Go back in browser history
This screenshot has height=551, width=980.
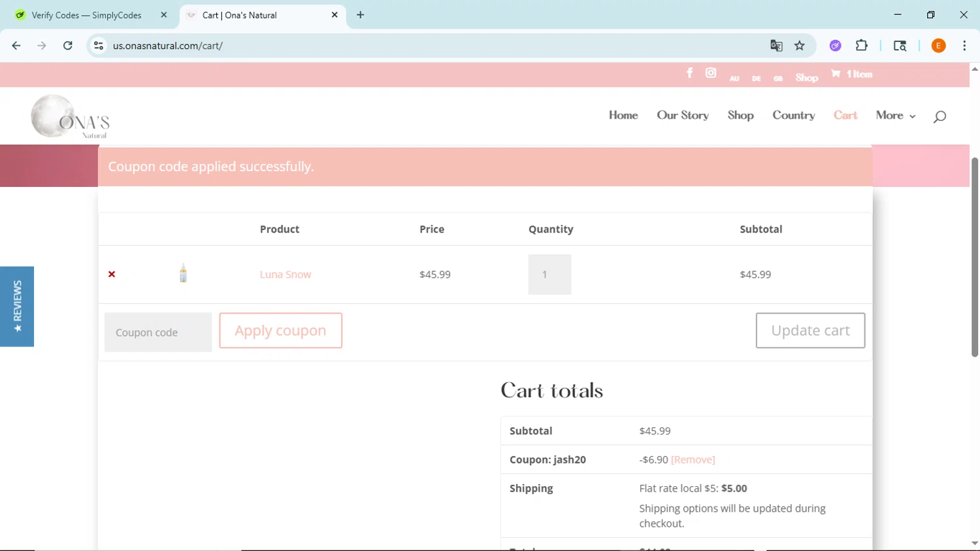pyautogui.click(x=16, y=46)
